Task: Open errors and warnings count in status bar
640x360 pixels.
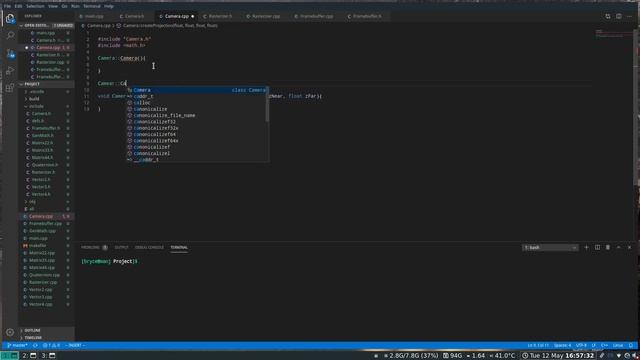Action: coord(51,345)
